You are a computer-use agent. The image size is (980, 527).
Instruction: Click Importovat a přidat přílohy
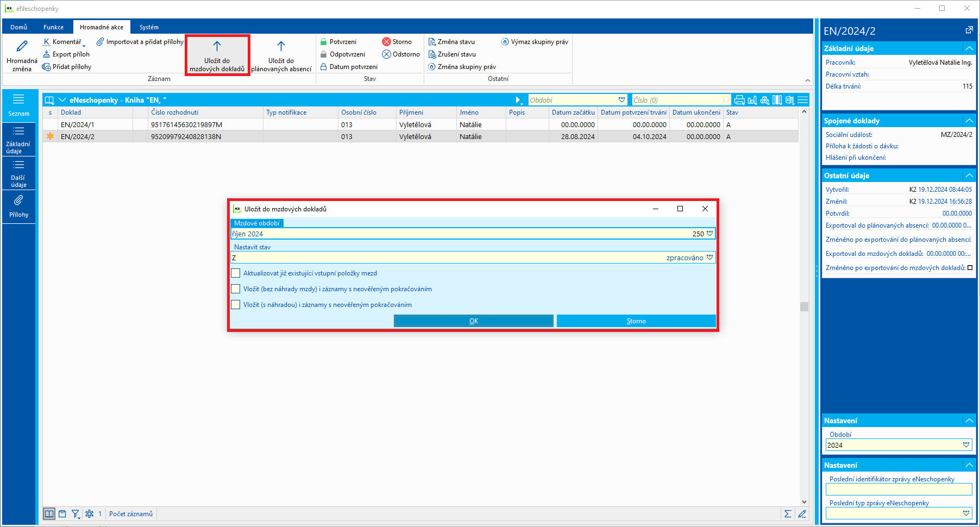(x=140, y=42)
